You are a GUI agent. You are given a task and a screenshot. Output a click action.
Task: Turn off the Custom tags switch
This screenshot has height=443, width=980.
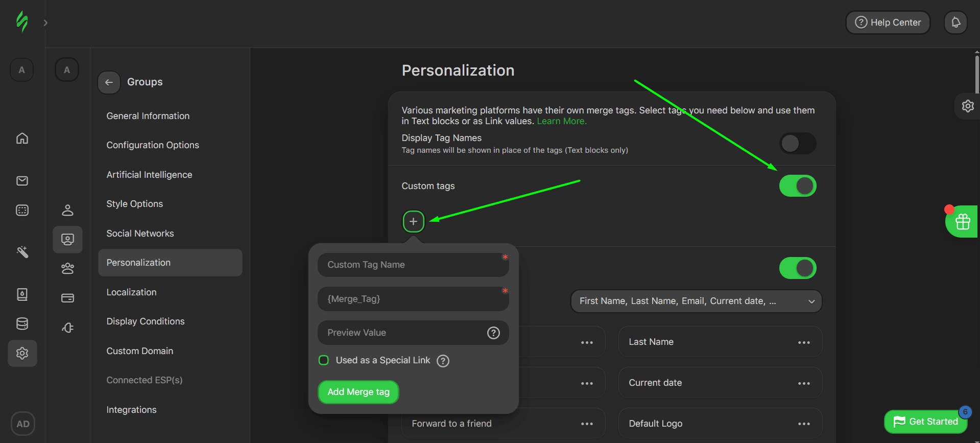(798, 186)
